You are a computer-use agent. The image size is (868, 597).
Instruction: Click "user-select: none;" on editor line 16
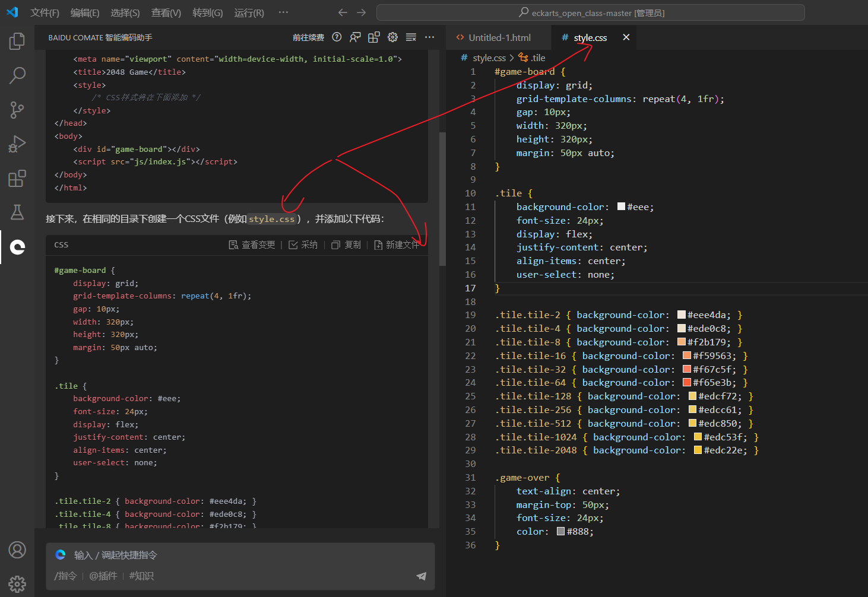click(x=565, y=274)
